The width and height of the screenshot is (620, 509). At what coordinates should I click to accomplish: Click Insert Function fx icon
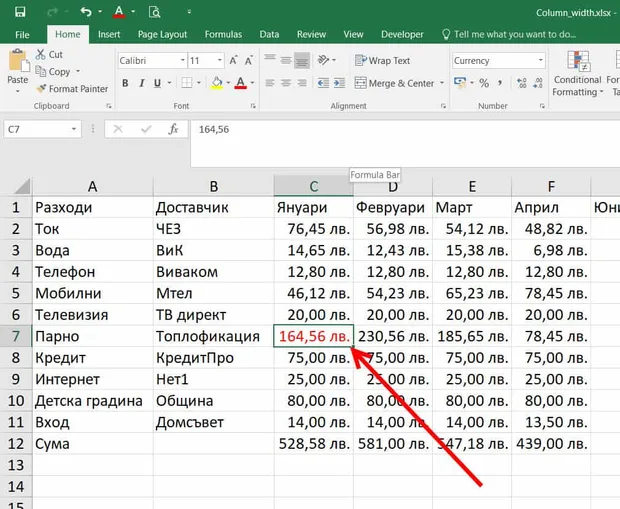tap(173, 129)
